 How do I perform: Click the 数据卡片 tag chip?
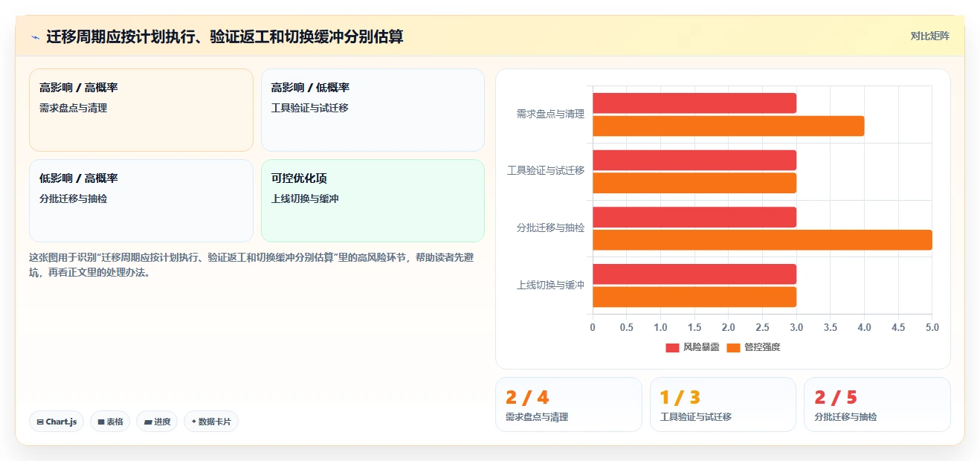coord(211,422)
